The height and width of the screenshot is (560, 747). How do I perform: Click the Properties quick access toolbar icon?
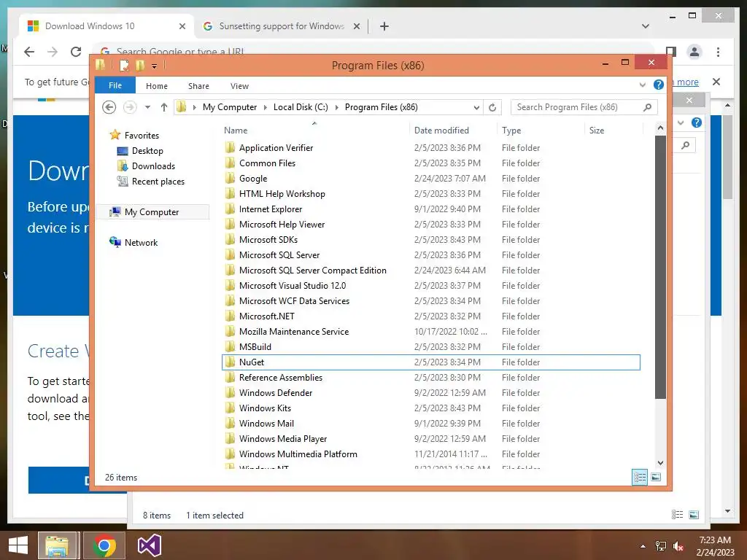tap(124, 65)
